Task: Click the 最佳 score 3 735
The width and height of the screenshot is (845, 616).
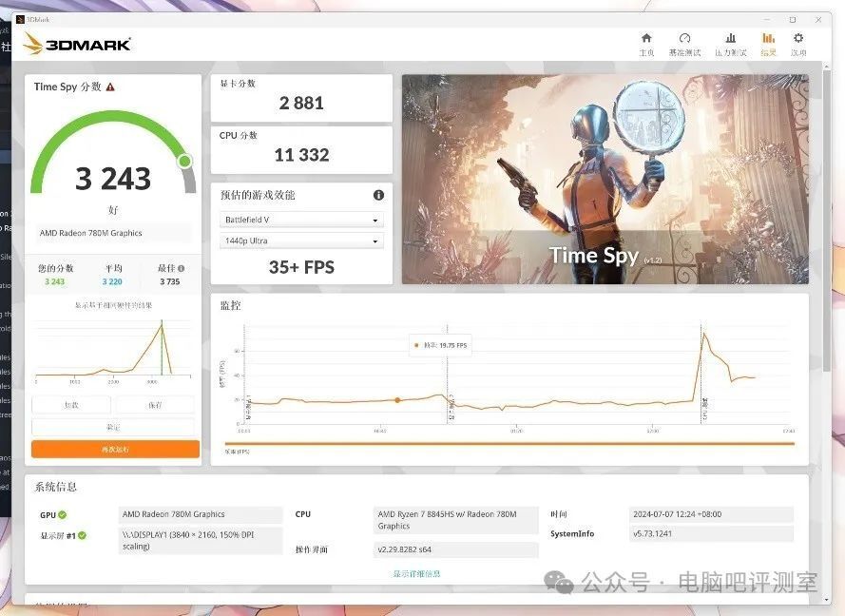Action: (170, 282)
